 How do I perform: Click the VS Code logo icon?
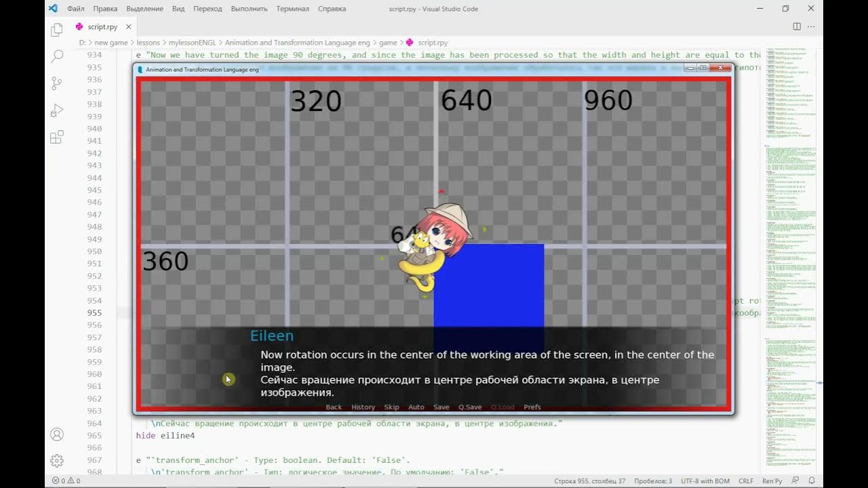[53, 9]
